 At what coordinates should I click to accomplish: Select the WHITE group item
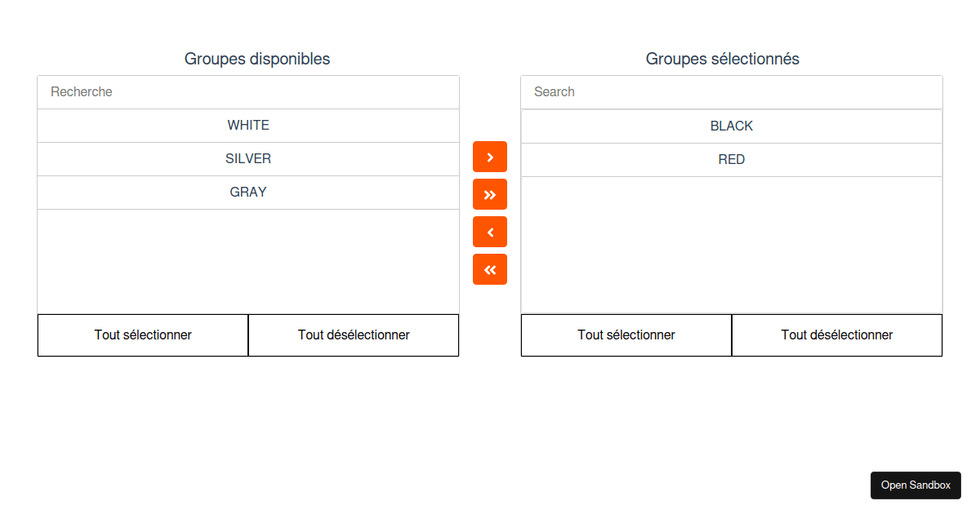(x=248, y=126)
